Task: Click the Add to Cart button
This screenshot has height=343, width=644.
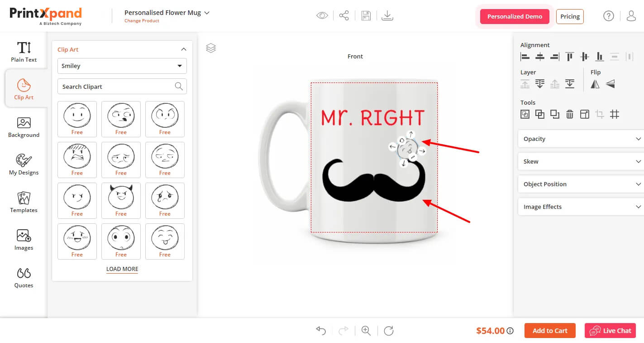Action: pos(549,331)
